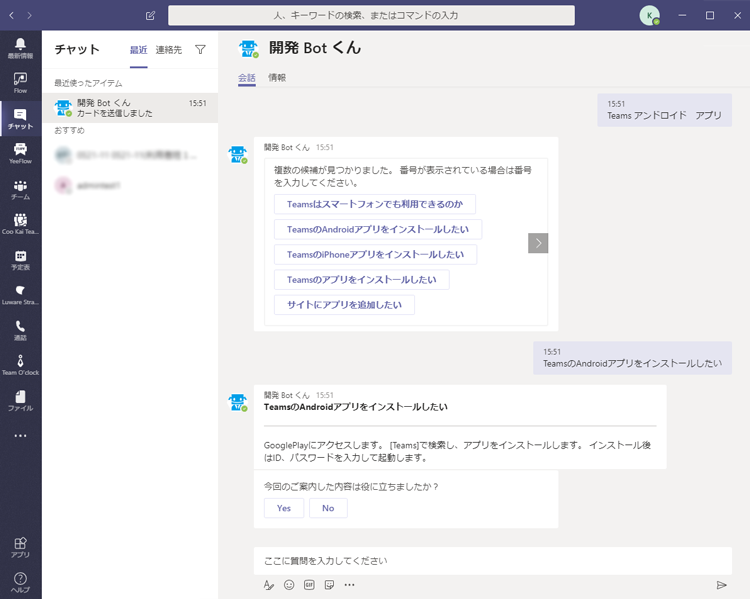Open the YeeFlow app in the sidebar
Screen dimensions: 750x599
pyautogui.click(x=20, y=154)
